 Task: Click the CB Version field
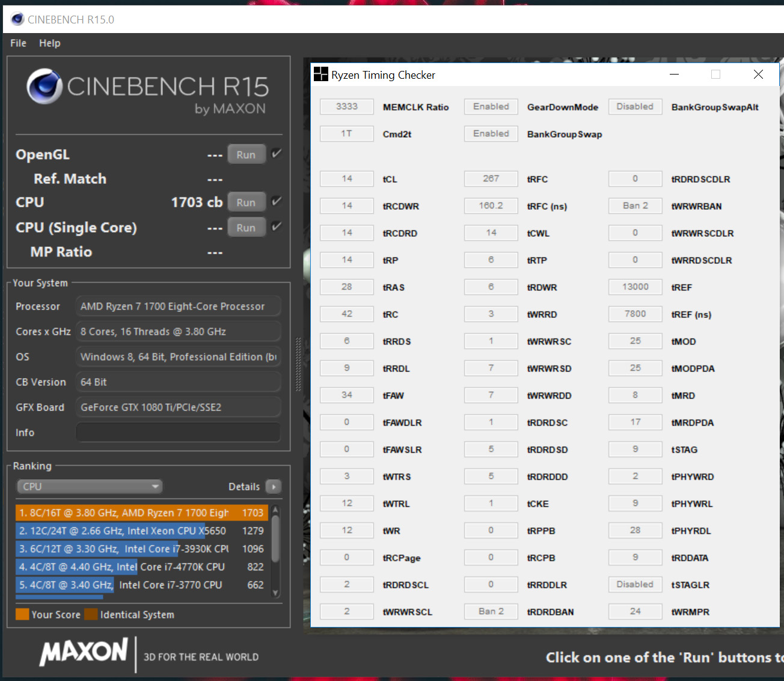click(x=178, y=382)
